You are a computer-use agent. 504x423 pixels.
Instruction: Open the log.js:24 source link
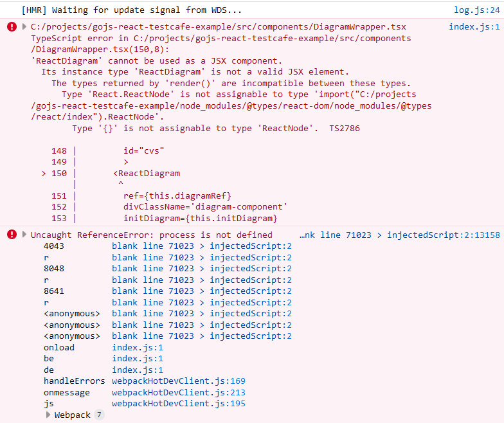477,10
